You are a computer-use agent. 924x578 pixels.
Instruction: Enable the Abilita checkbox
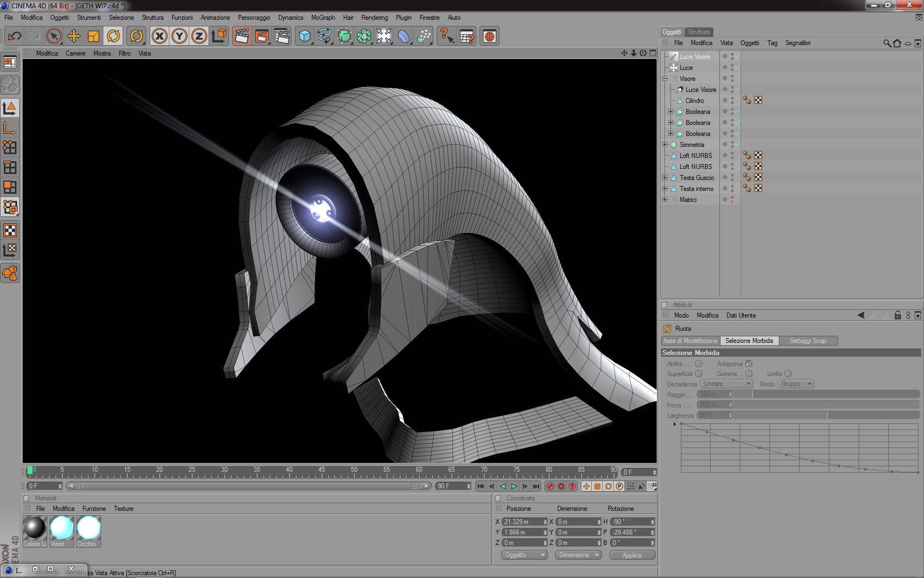coord(698,364)
